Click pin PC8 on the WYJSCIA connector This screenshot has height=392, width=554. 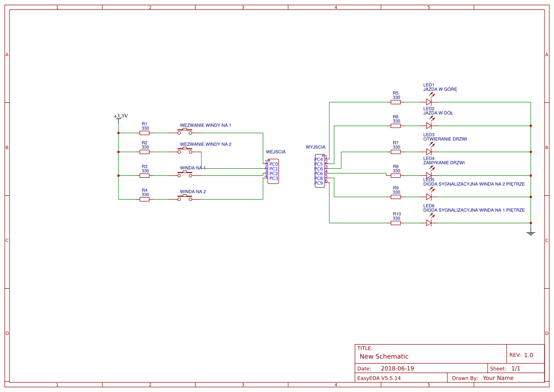point(318,179)
